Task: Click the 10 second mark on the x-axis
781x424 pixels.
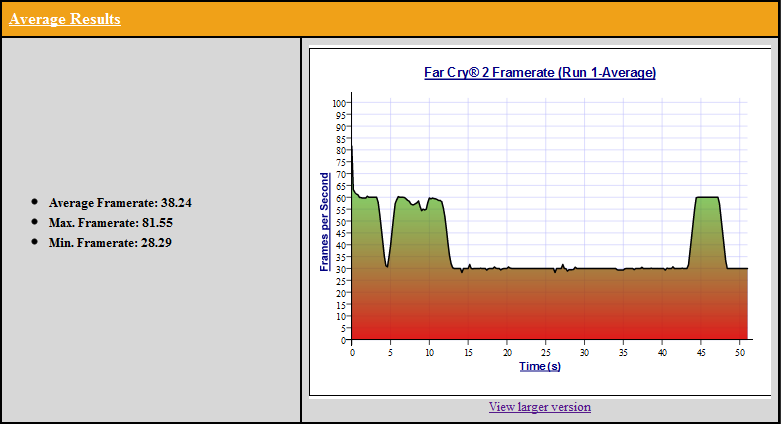Action: (430, 351)
